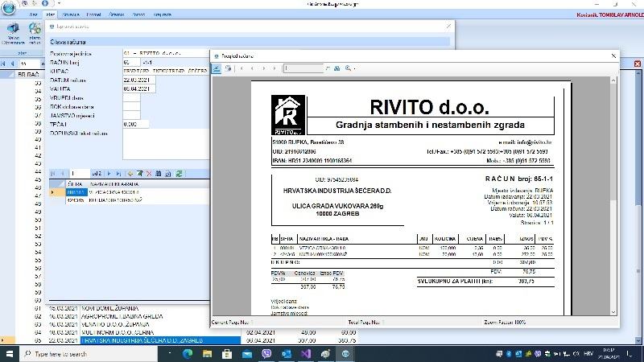Screen dimensions: 644x362
Task: Click the Windows Start button
Action: tap(9, 354)
